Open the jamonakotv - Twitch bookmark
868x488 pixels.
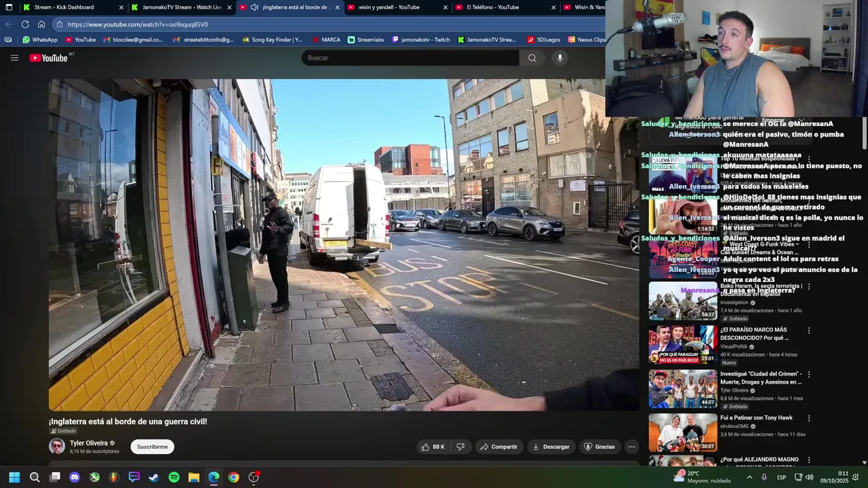[x=420, y=40]
